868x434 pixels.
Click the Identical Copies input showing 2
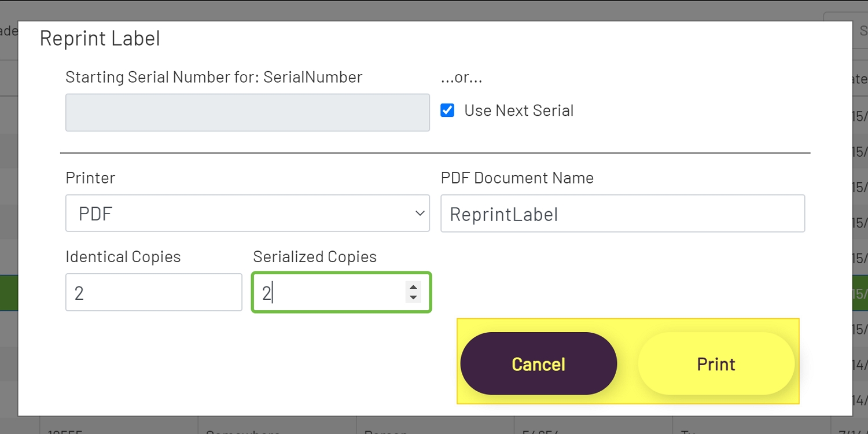153,292
